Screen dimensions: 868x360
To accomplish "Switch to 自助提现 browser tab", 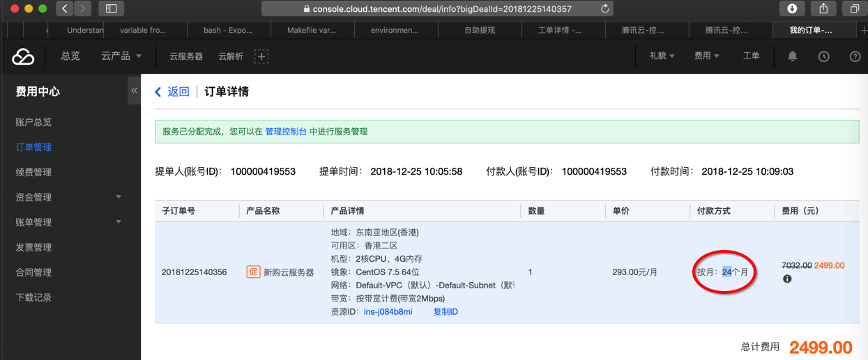I will pyautogui.click(x=480, y=31).
